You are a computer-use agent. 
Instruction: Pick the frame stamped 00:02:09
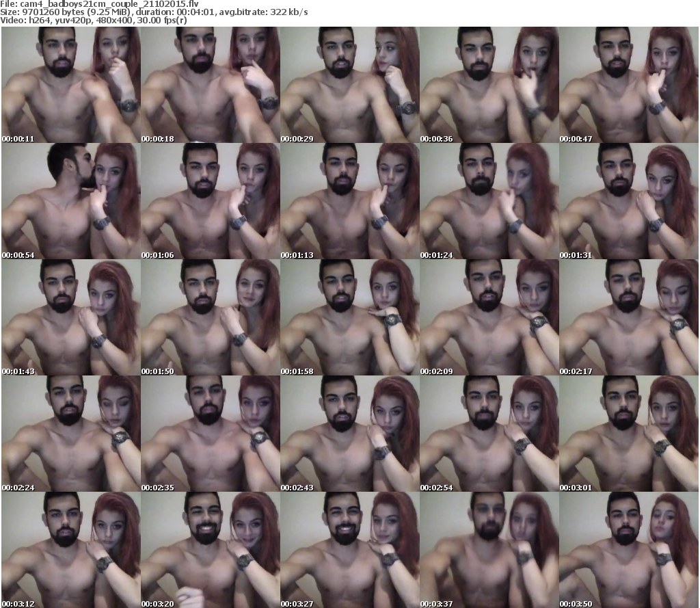pyautogui.click(x=489, y=317)
